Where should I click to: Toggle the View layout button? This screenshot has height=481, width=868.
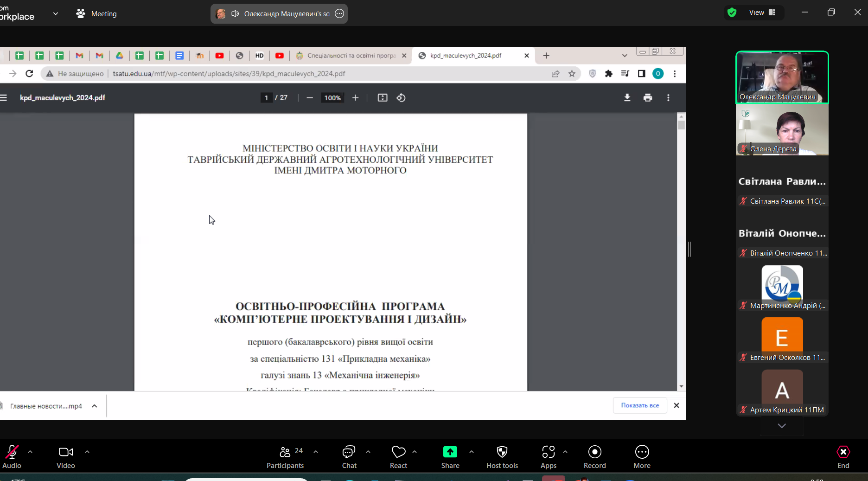coord(761,13)
